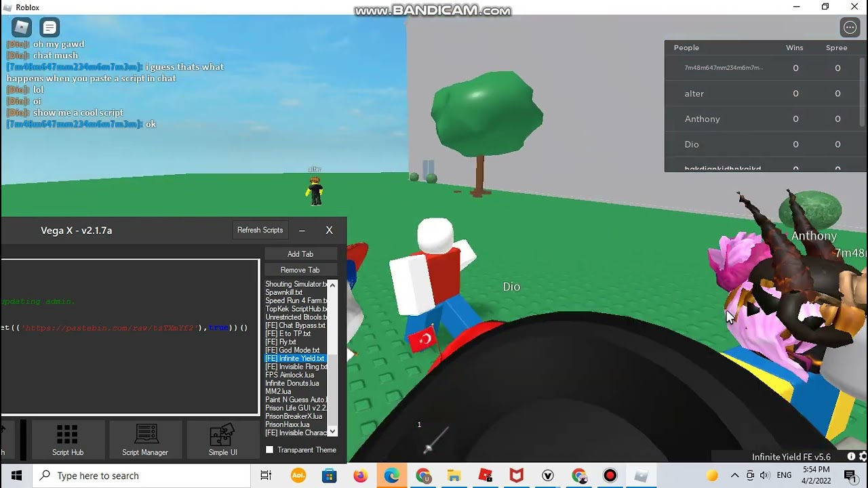The image size is (868, 488).
Task: Select MM2.lua in the script list
Action: click(x=296, y=391)
